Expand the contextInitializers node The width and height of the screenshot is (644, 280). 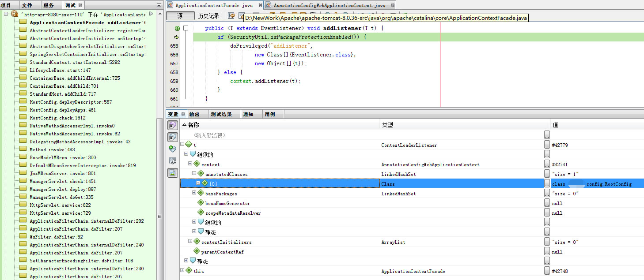pos(190,242)
